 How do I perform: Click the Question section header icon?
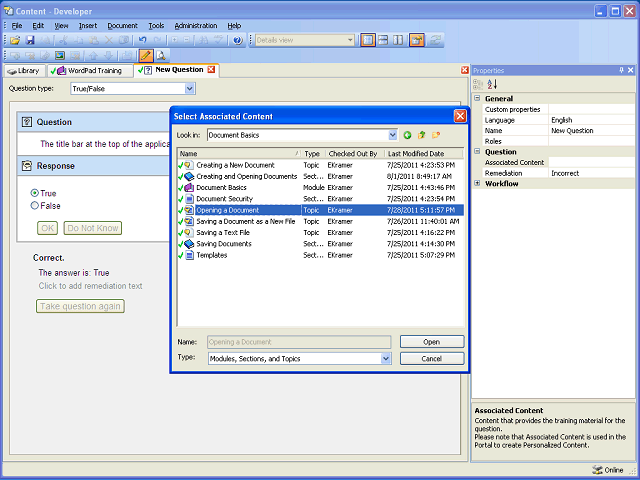pos(27,122)
